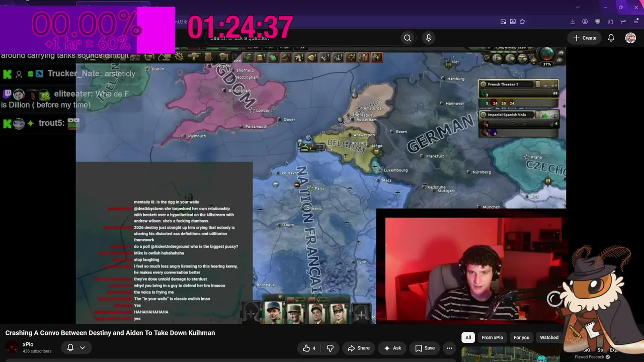Toggle the subscription notification bell
Image resolution: width=644 pixels, height=362 pixels.
pyautogui.click(x=70, y=347)
